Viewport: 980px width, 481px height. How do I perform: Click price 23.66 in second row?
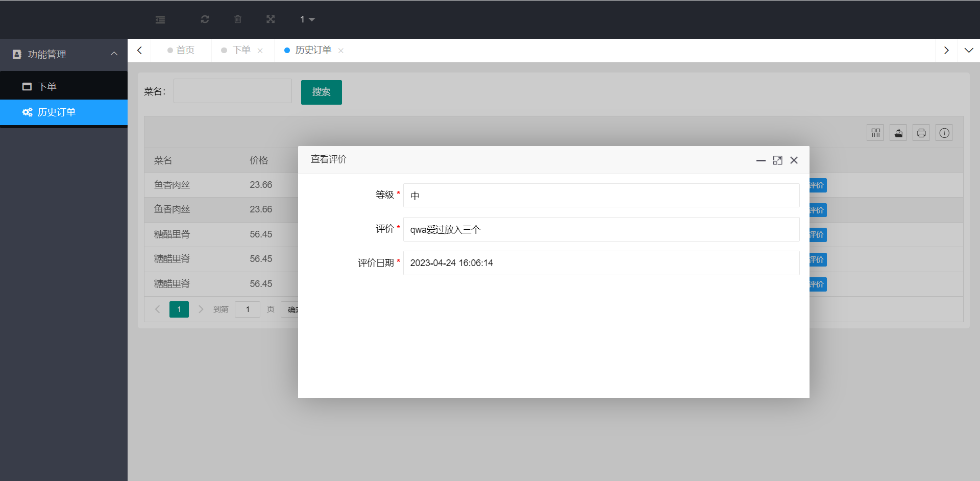261,209
